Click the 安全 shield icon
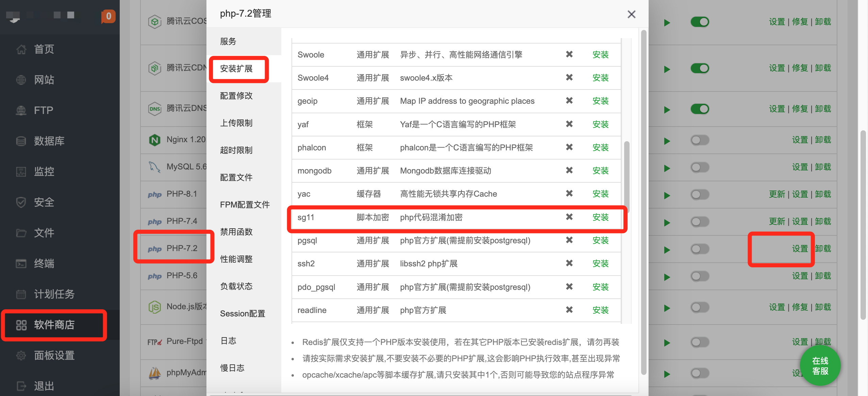Viewport: 868px width, 396px height. tap(21, 202)
